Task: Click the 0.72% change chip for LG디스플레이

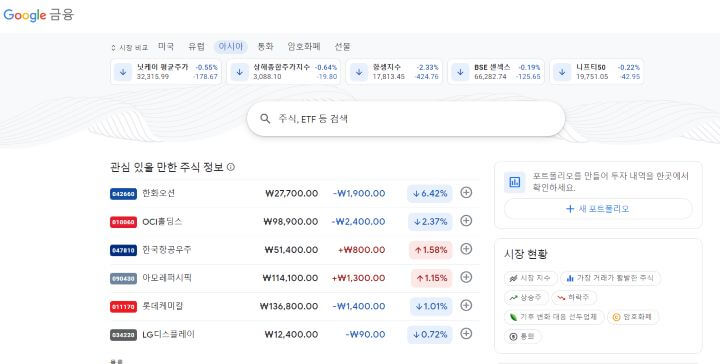Action: (x=430, y=335)
